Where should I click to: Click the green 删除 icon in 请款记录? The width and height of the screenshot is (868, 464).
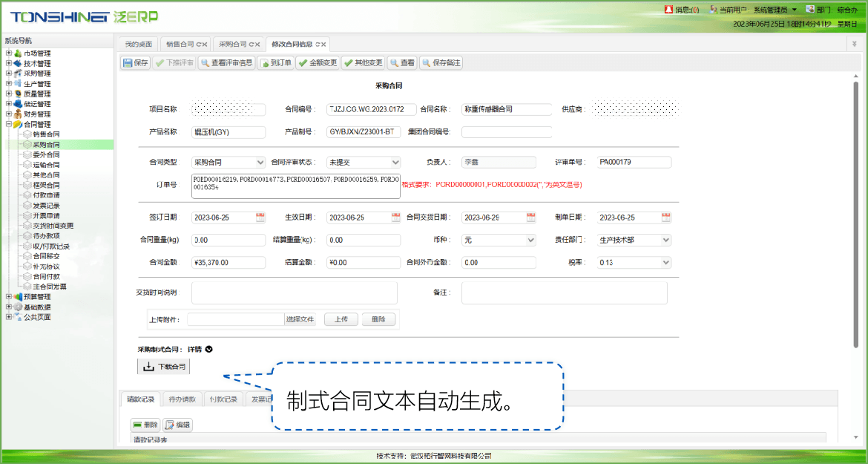click(145, 425)
